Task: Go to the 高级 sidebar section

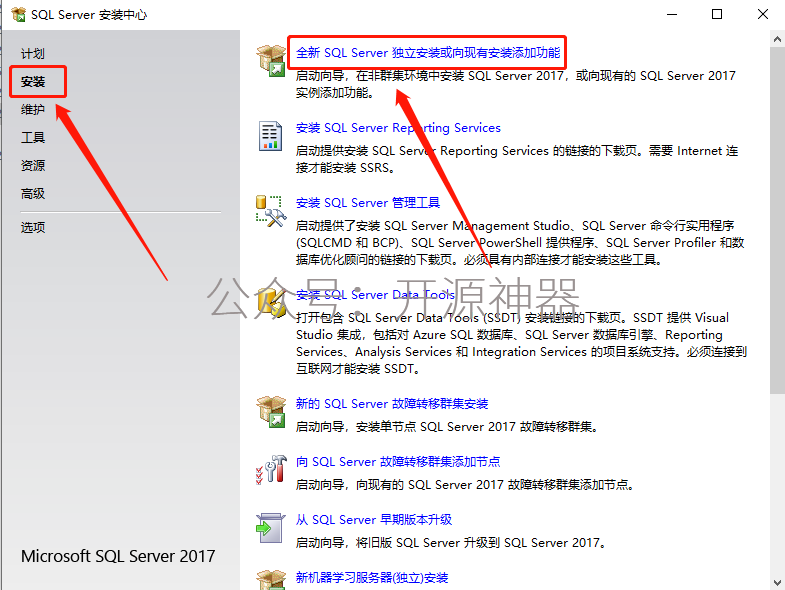Action: pos(33,193)
